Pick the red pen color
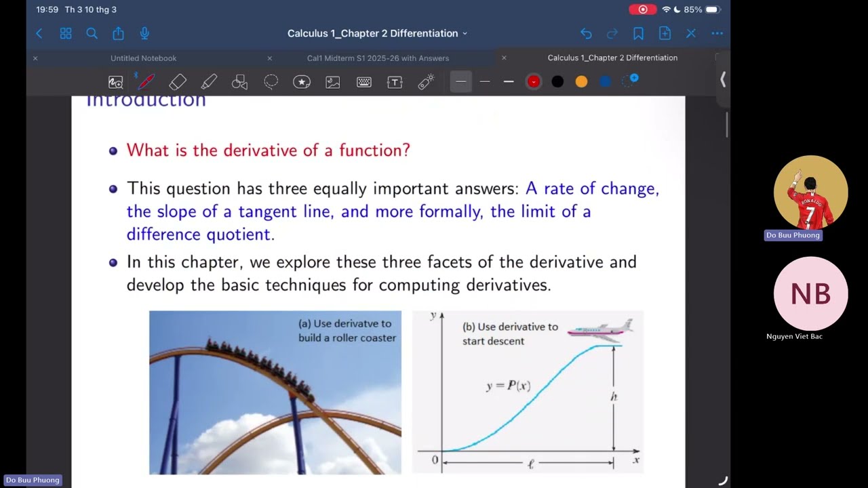The height and width of the screenshot is (488, 868). [x=534, y=81]
